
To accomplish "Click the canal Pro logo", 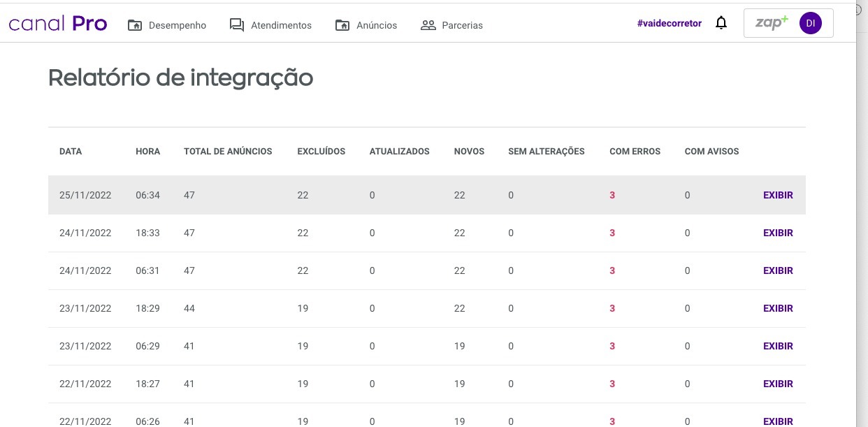I will click(58, 24).
